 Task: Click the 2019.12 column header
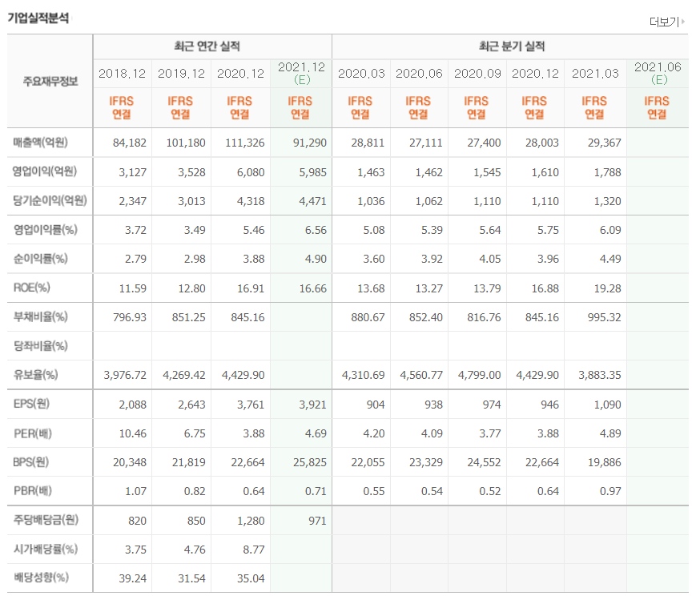(181, 74)
